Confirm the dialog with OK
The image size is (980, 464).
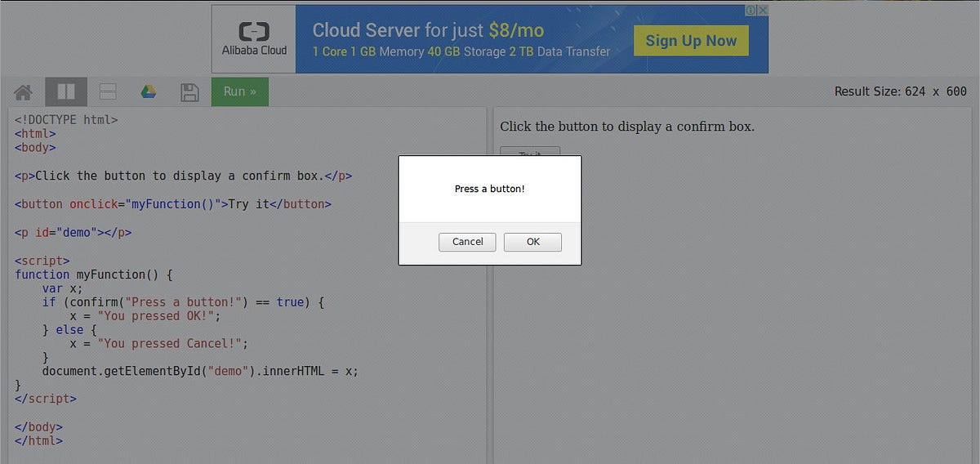[532, 242]
